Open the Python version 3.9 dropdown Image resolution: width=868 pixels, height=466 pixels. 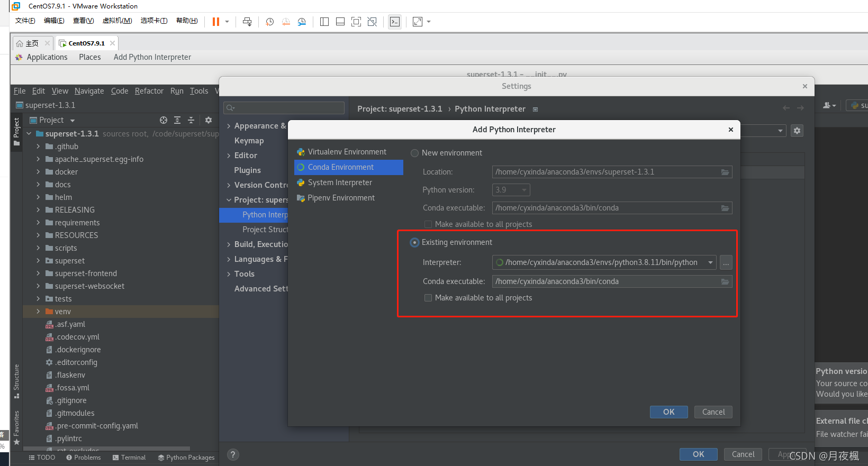tap(511, 190)
